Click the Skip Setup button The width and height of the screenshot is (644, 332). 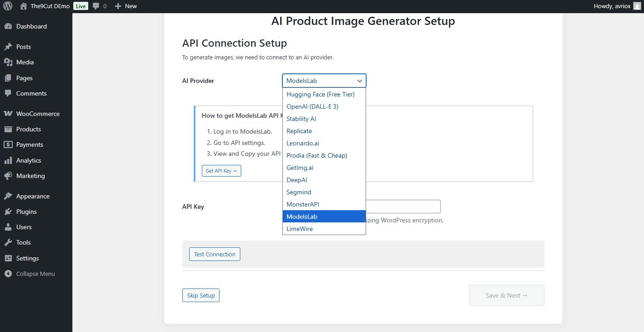click(200, 295)
